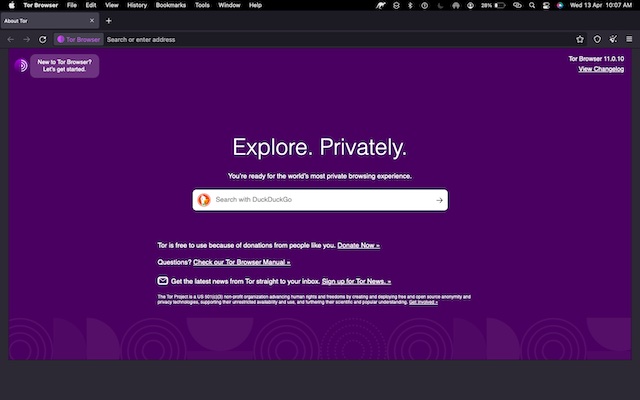This screenshot has height=400, width=640.
Task: Open the Help menu
Action: [256, 5]
